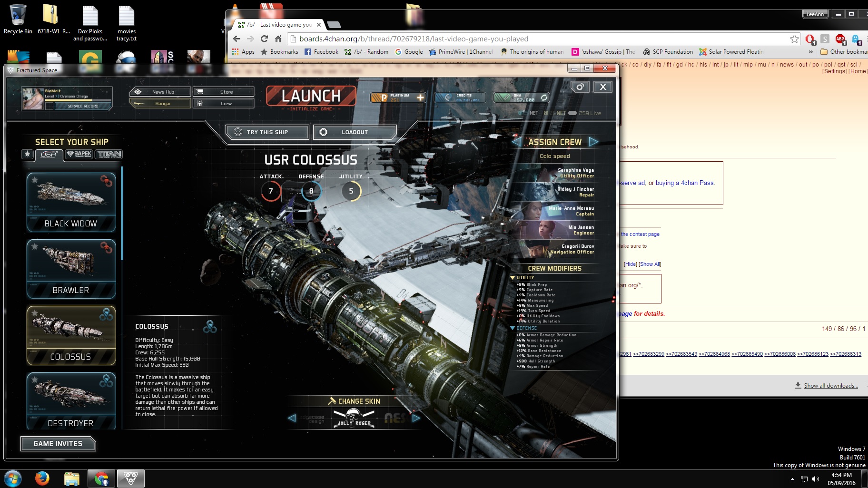Show the Zarek manufacturer ships
This screenshot has height=488, width=868.
(x=79, y=154)
